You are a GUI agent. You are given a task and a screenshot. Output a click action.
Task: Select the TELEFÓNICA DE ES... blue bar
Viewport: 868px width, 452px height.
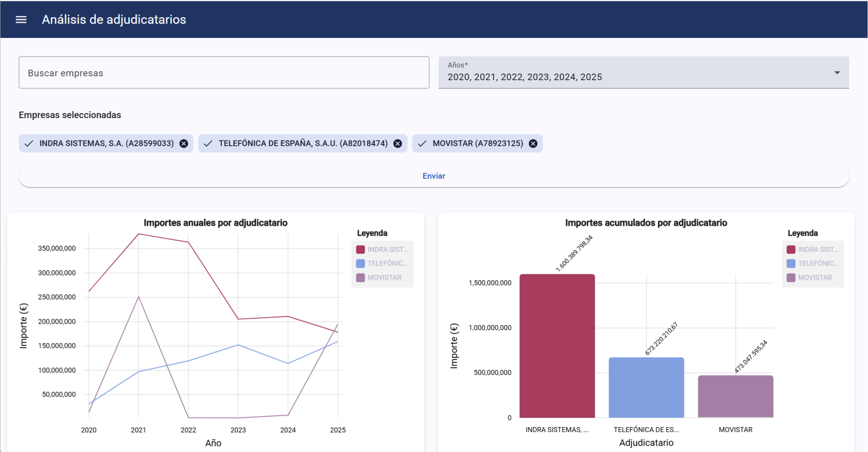(x=646, y=388)
